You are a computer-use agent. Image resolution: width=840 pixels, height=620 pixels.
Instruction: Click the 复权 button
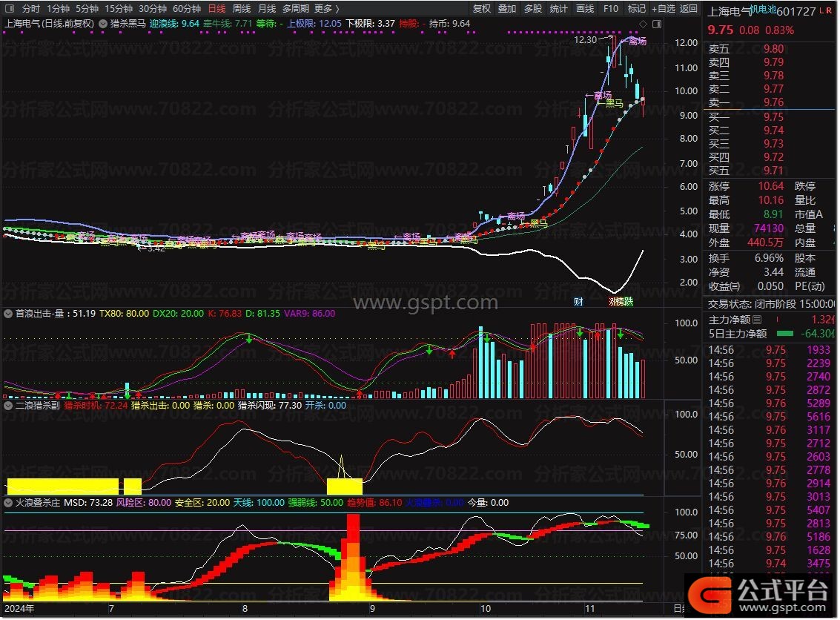(482, 9)
